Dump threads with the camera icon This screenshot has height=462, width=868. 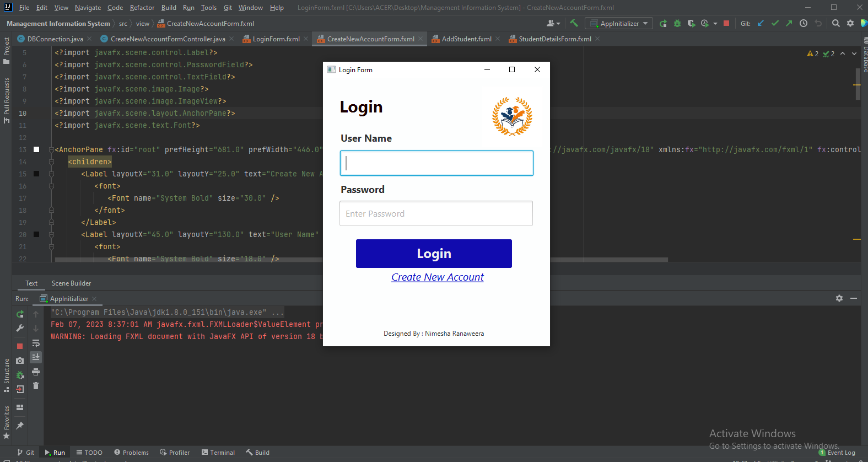[20, 361]
